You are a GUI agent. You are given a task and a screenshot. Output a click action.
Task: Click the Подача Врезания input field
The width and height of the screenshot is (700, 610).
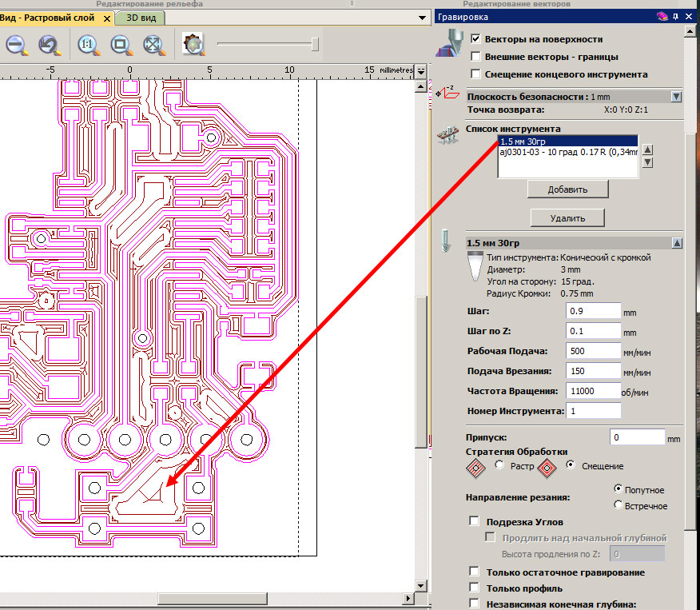pyautogui.click(x=593, y=371)
